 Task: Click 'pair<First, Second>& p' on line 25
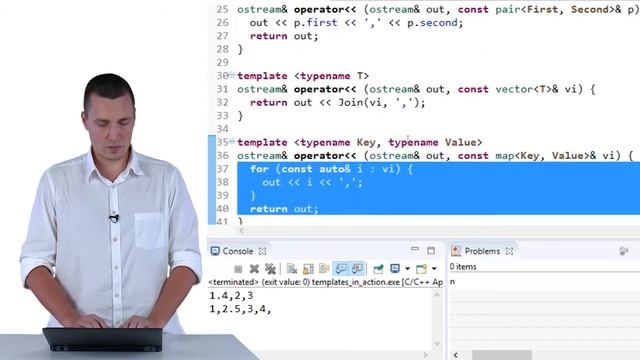click(565, 9)
